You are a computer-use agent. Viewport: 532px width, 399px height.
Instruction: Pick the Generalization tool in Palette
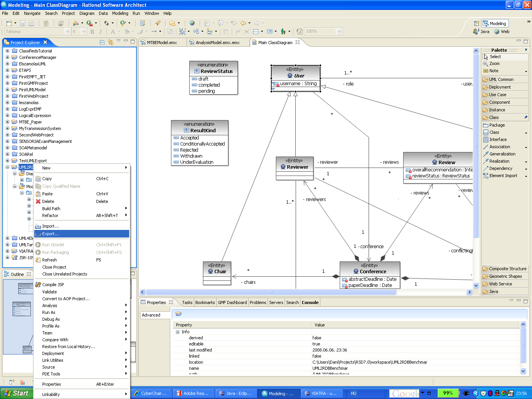[505, 154]
